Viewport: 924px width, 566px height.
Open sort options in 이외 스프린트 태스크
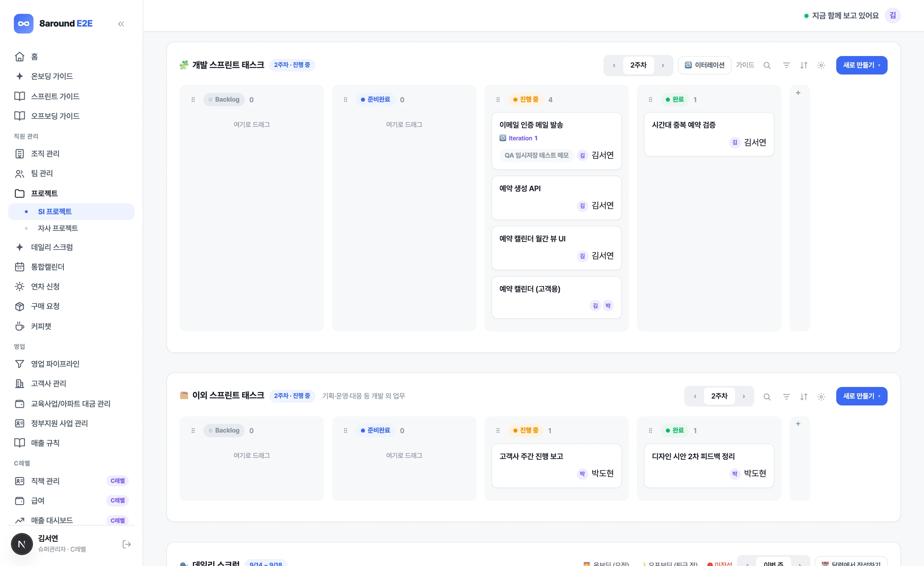point(804,397)
